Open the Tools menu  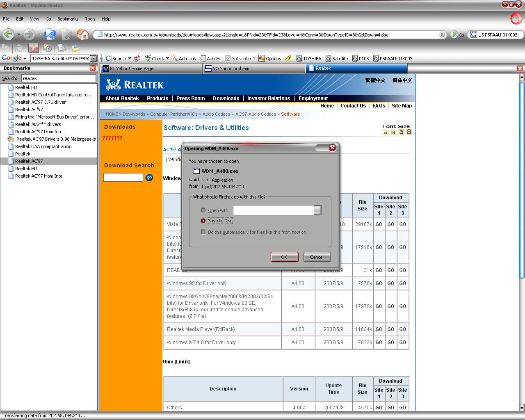click(x=90, y=19)
